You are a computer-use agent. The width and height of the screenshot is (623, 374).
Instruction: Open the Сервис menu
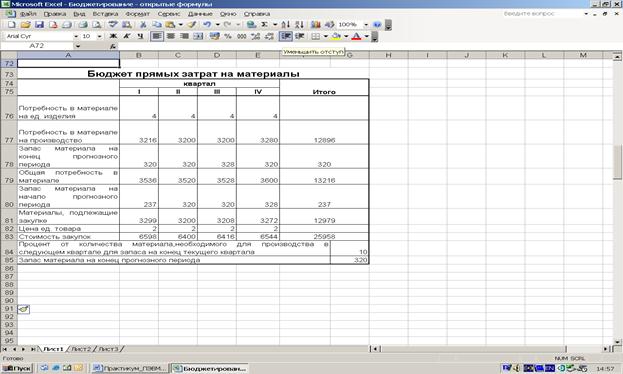tap(168, 14)
